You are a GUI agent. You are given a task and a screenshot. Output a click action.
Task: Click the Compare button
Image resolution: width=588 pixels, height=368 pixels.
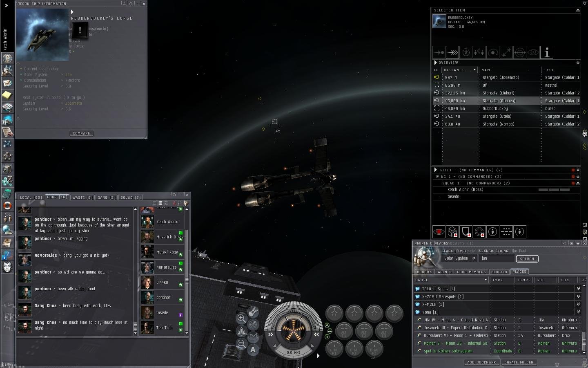tap(81, 133)
